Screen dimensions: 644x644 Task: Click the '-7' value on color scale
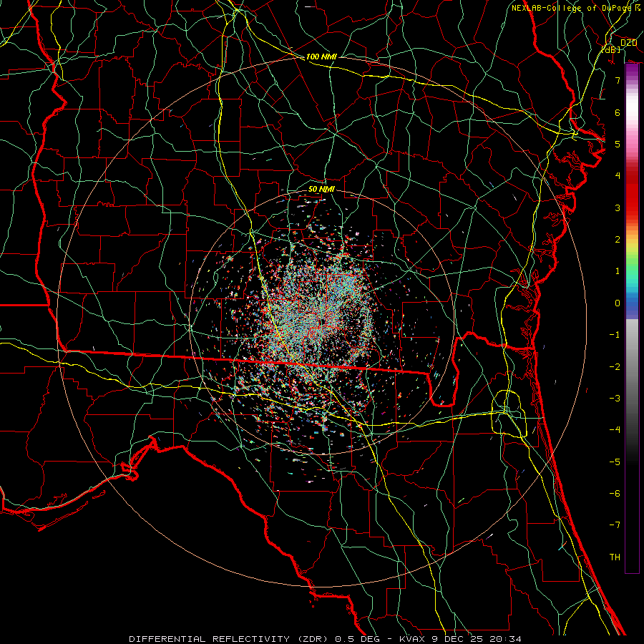[615, 525]
